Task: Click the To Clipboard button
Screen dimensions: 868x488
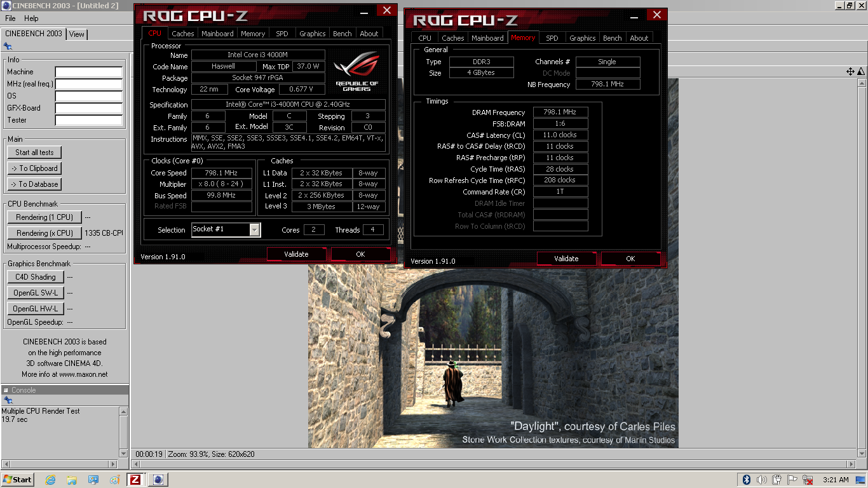Action: [35, 168]
